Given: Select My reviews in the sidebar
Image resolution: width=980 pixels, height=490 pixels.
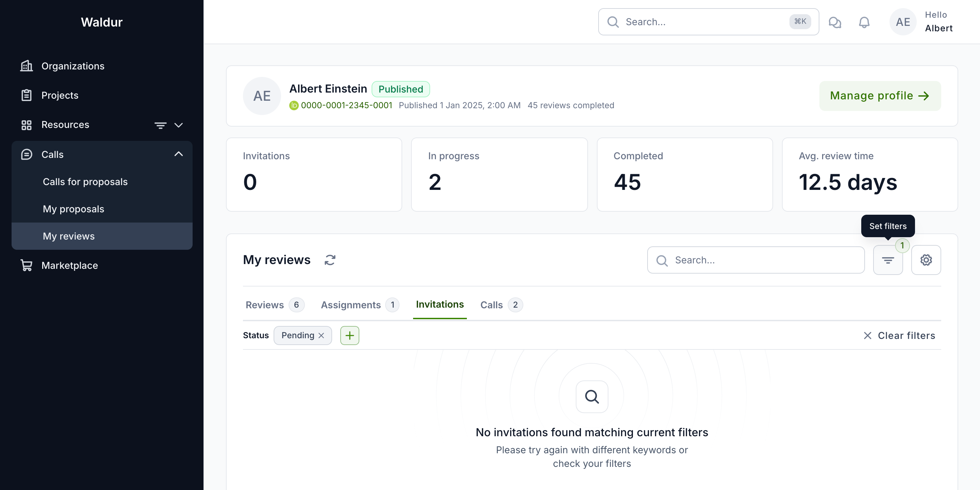Looking at the screenshot, I should [102, 236].
